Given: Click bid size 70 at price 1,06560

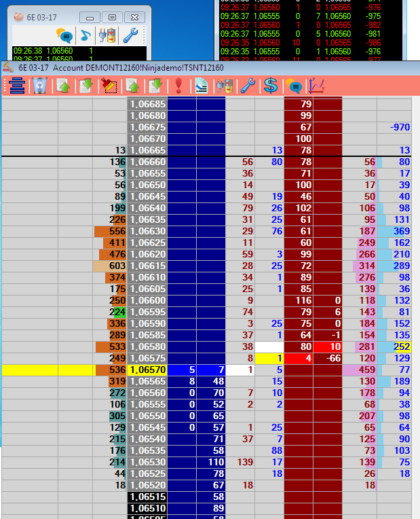Looking at the screenshot, I should (x=211, y=393).
